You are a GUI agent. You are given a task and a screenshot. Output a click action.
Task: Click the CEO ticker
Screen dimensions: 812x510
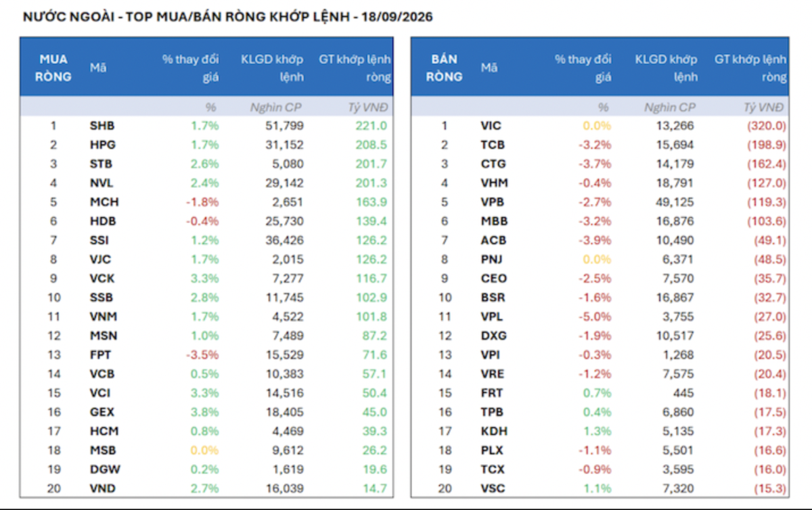pos(494,278)
